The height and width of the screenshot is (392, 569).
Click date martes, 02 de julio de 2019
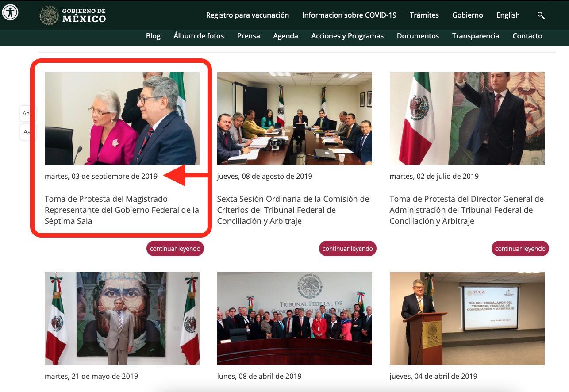[434, 176]
